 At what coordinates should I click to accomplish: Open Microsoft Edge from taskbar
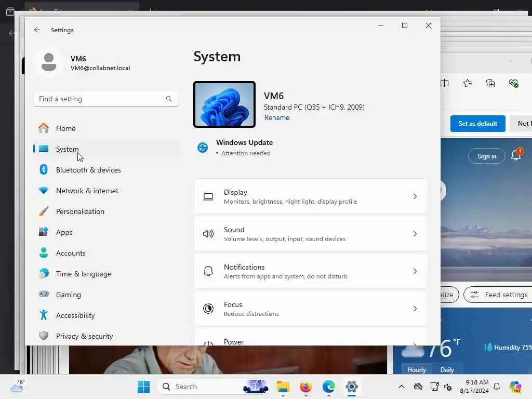click(x=329, y=387)
